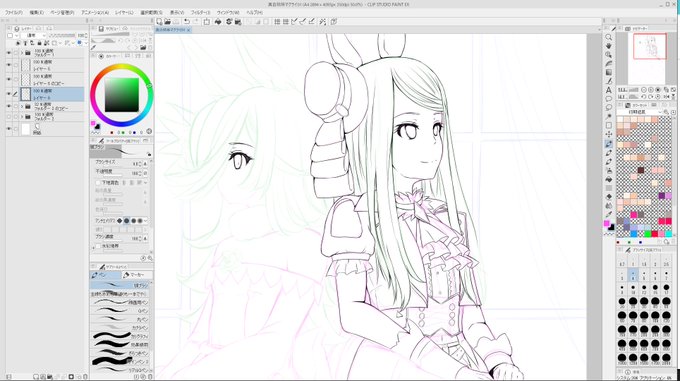Image resolution: width=680 pixels, height=381 pixels.
Task: Click the New document icon in command bar
Action: pos(160,21)
